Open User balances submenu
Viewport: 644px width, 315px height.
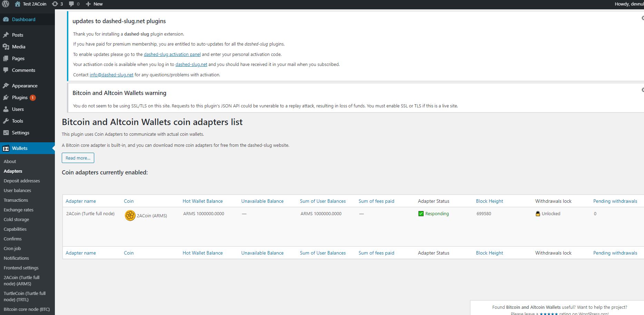coord(17,190)
